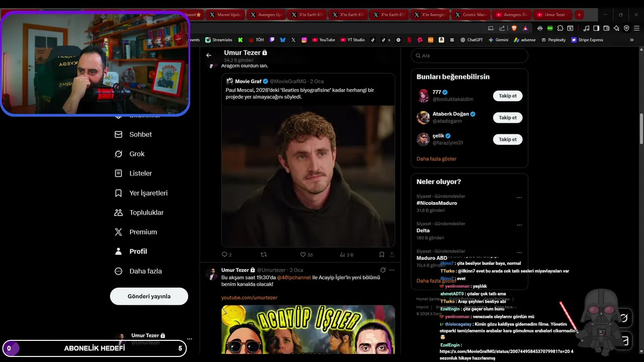Switch to the Marvel Upda browser tab

coord(225,15)
